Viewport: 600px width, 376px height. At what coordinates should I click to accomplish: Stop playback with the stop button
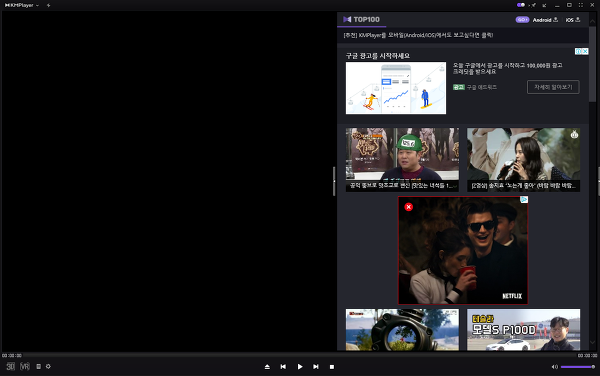[332, 367]
